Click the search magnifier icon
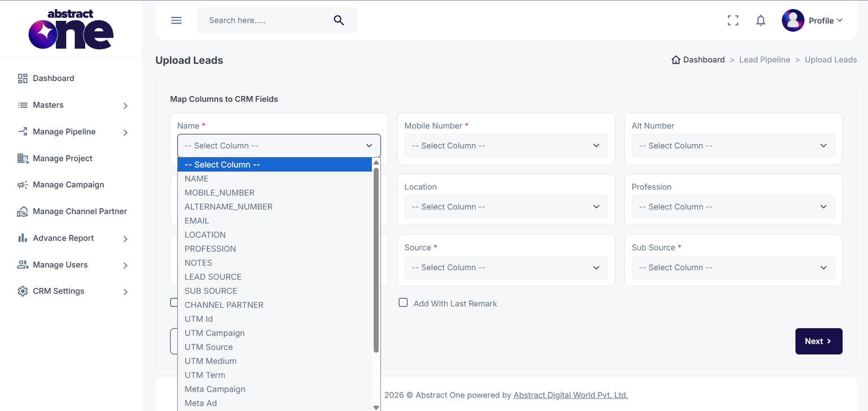868x411 pixels. (x=338, y=20)
